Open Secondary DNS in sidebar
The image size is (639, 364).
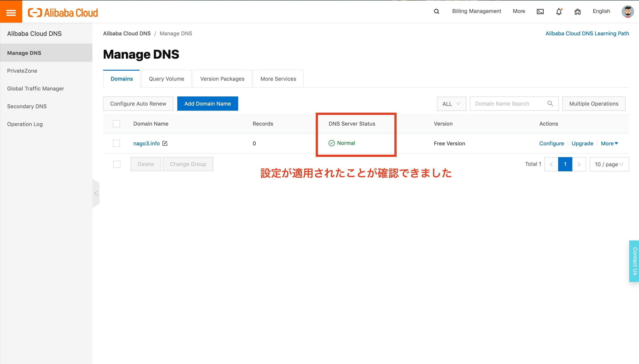click(46, 106)
